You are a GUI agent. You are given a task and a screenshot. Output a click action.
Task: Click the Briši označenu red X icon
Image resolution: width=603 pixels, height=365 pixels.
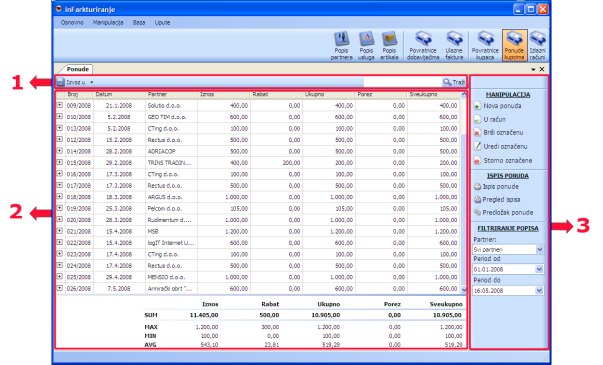(x=477, y=133)
